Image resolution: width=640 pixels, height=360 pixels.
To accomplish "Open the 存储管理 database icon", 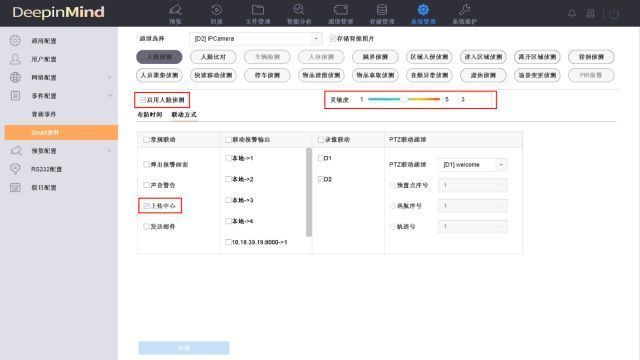I will pyautogui.click(x=382, y=10).
